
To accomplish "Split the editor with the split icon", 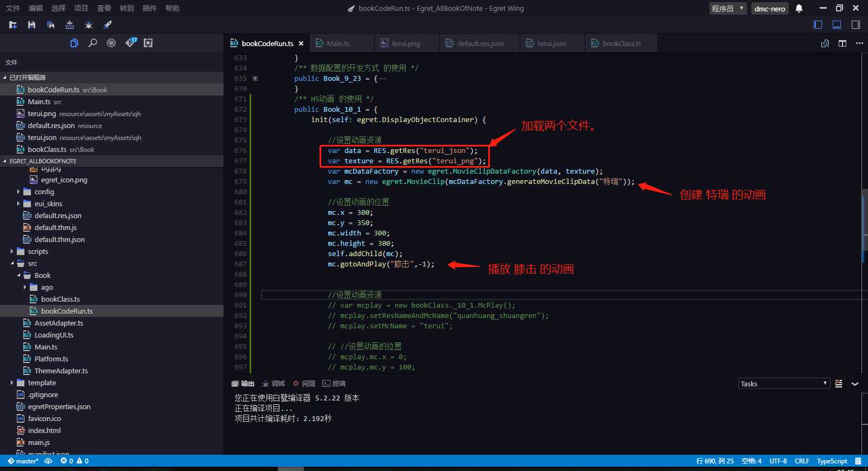I will [843, 43].
